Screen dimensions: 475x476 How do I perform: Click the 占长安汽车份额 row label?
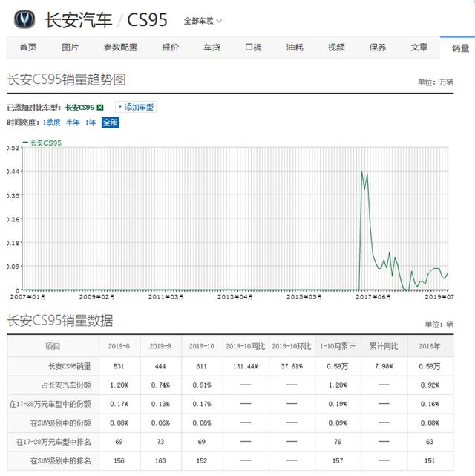66,385
